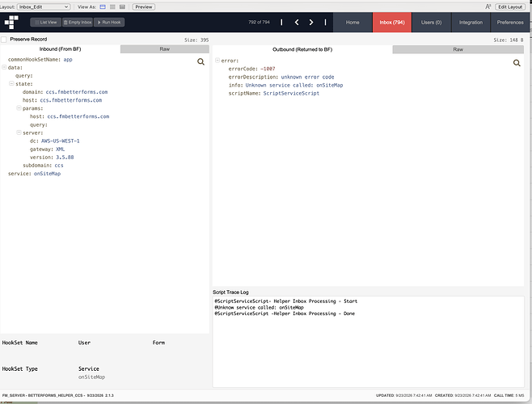This screenshot has height=404, width=532.
Task: Select View As table icon
Action: point(122,6)
